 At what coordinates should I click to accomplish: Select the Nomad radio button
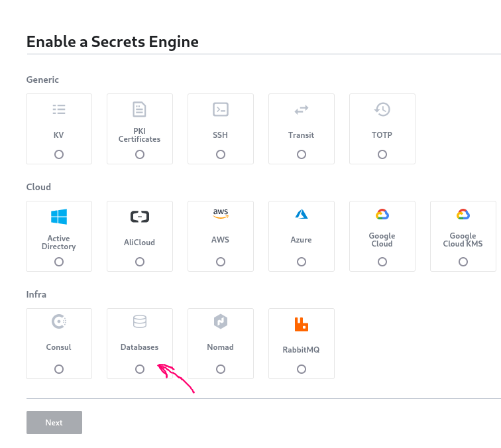221,369
